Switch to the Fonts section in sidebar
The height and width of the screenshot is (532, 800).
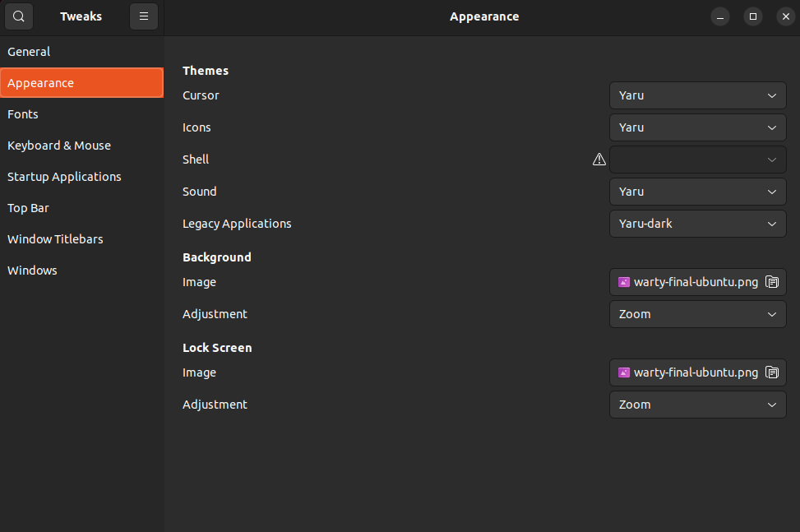click(22, 114)
